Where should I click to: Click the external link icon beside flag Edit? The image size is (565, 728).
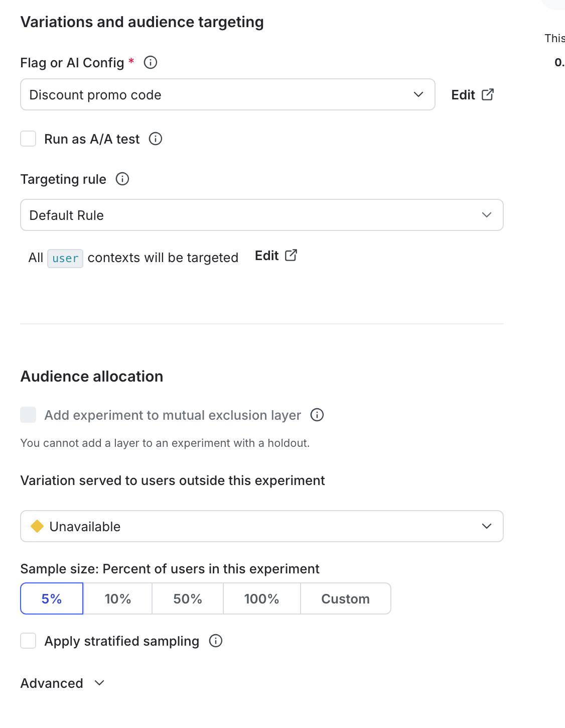(x=488, y=94)
